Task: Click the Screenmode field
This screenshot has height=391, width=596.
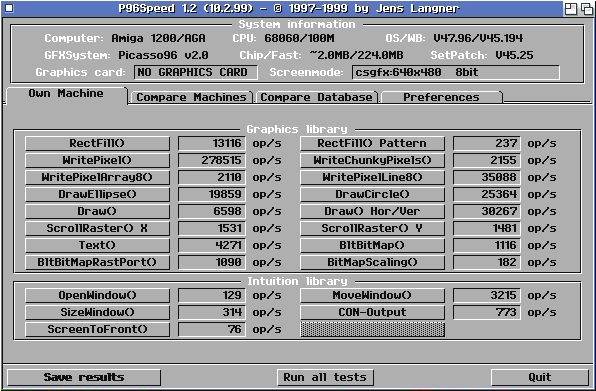Action: [456, 72]
